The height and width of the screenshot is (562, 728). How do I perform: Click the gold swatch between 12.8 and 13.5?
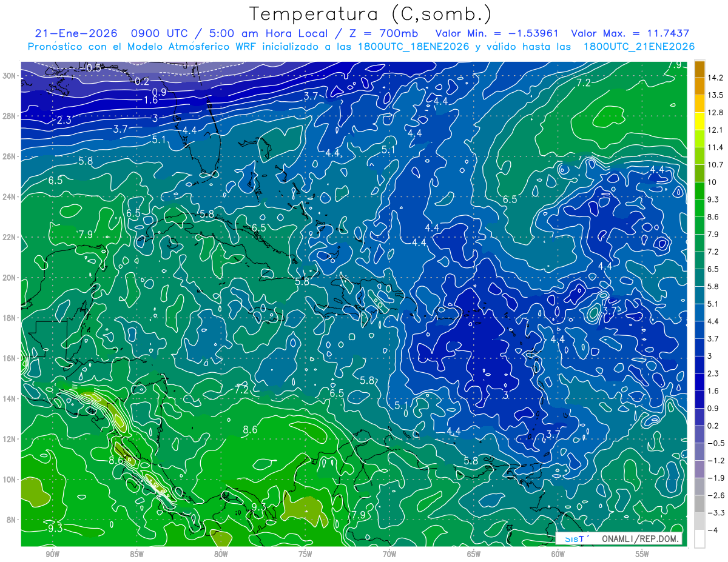click(x=699, y=104)
